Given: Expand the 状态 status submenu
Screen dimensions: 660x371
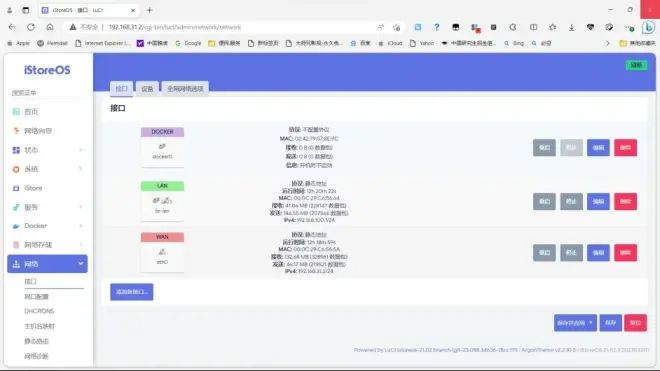Looking at the screenshot, I should pyautogui.click(x=80, y=150).
